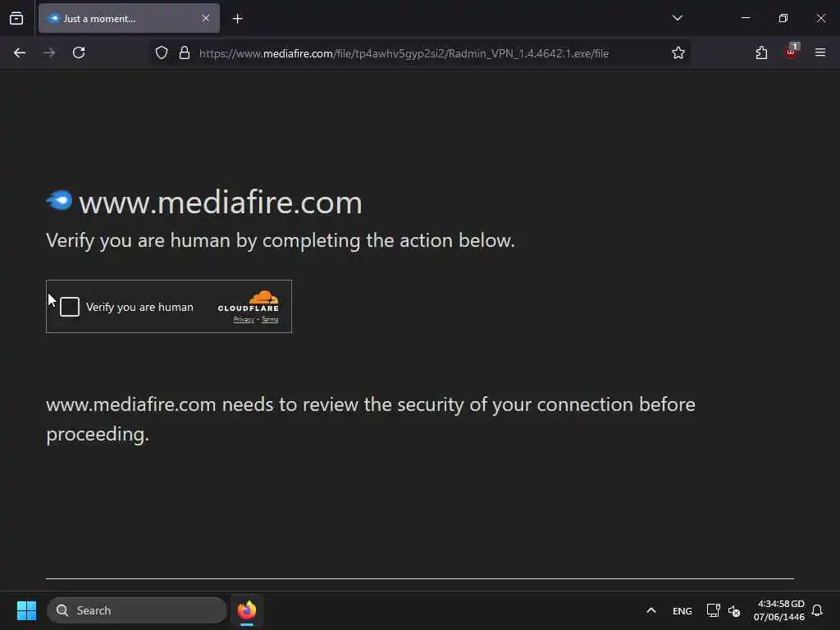840x630 pixels.
Task: Open a new tab
Action: 237,19
